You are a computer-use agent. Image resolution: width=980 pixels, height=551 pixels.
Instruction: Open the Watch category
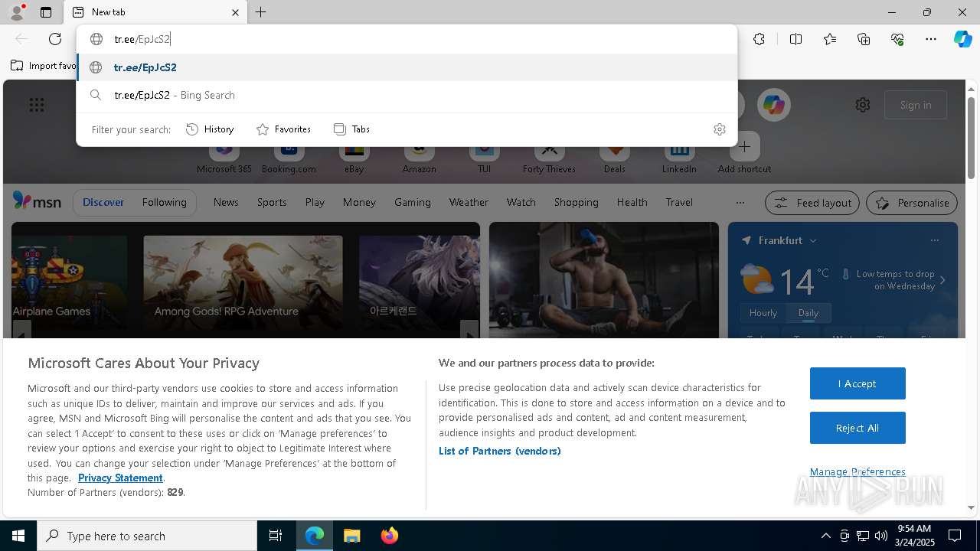tap(521, 202)
